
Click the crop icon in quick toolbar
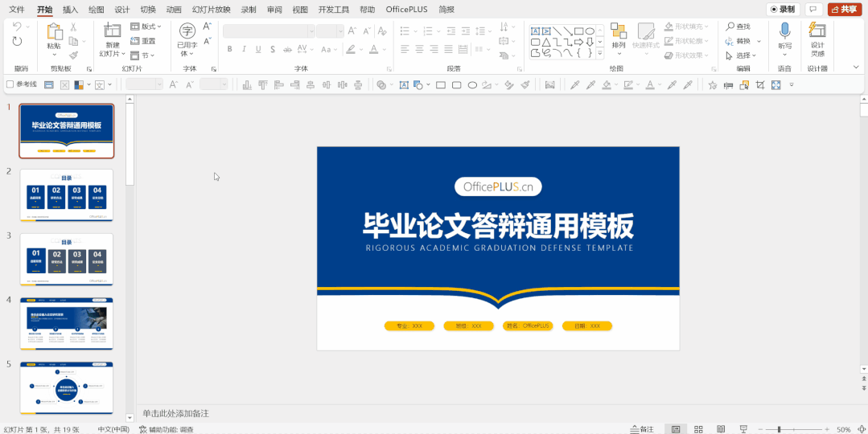760,84
